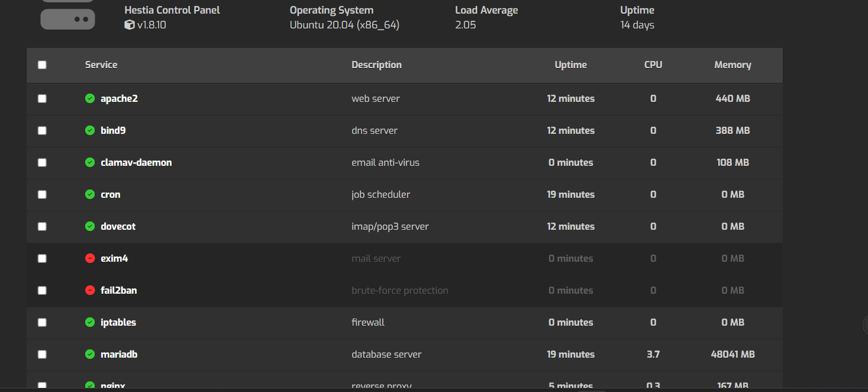Click the clamav-daemon running status icon

coord(90,162)
